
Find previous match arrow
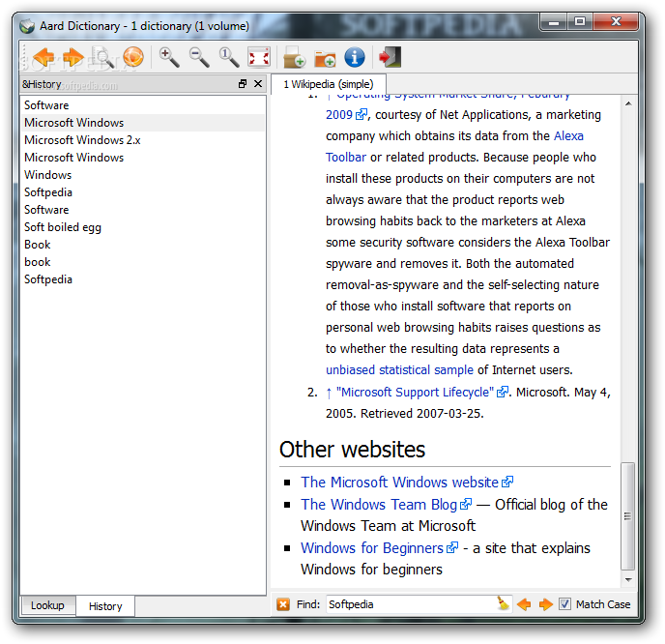click(x=524, y=604)
